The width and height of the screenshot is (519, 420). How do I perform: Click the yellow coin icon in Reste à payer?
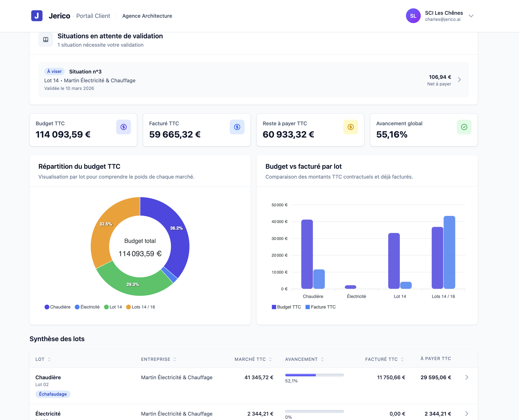pos(351,127)
